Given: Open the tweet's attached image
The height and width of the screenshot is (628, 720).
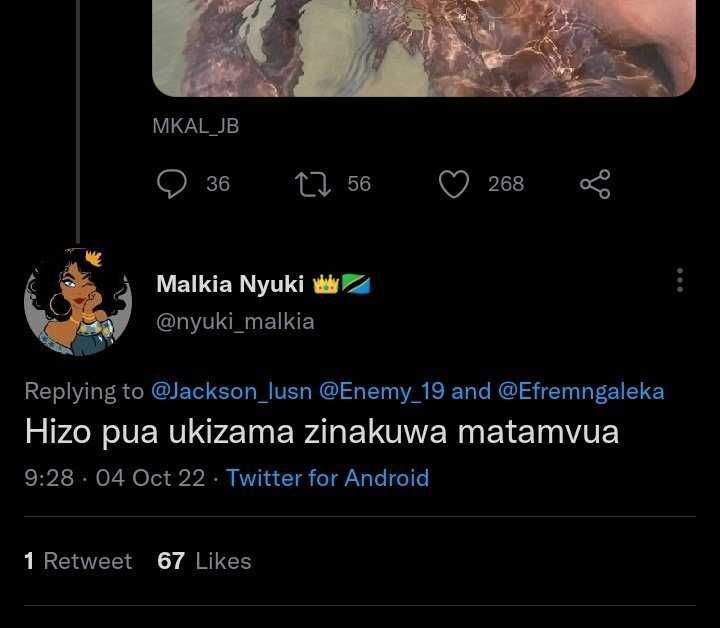Looking at the screenshot, I should pyautogui.click(x=424, y=48).
